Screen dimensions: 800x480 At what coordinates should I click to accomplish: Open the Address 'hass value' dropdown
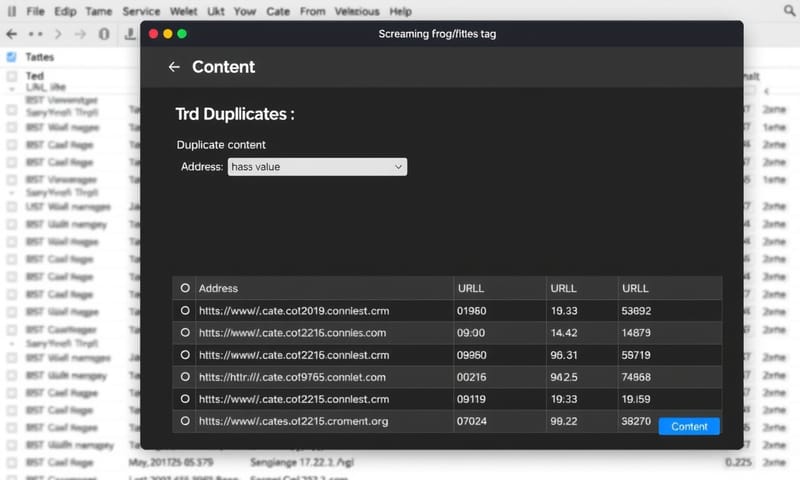coord(317,167)
